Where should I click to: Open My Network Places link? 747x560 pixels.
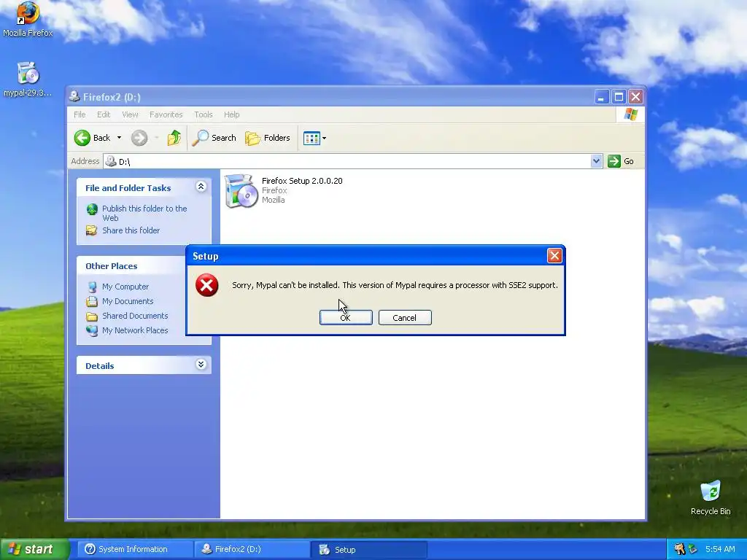click(x=135, y=330)
